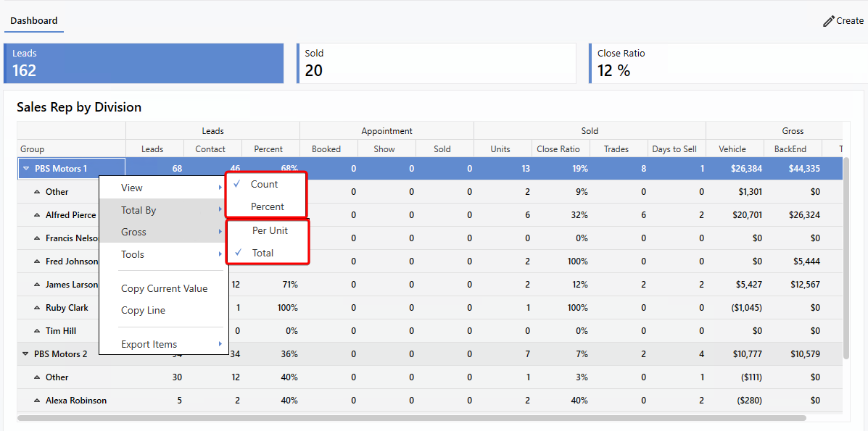Choose Per Unit gross option
Image resolution: width=868 pixels, height=431 pixels.
pos(270,230)
